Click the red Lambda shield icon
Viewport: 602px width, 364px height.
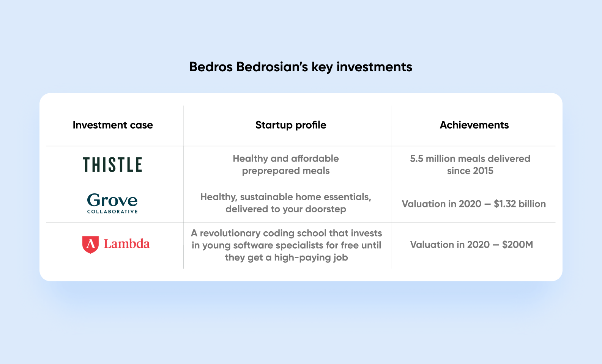(x=90, y=245)
